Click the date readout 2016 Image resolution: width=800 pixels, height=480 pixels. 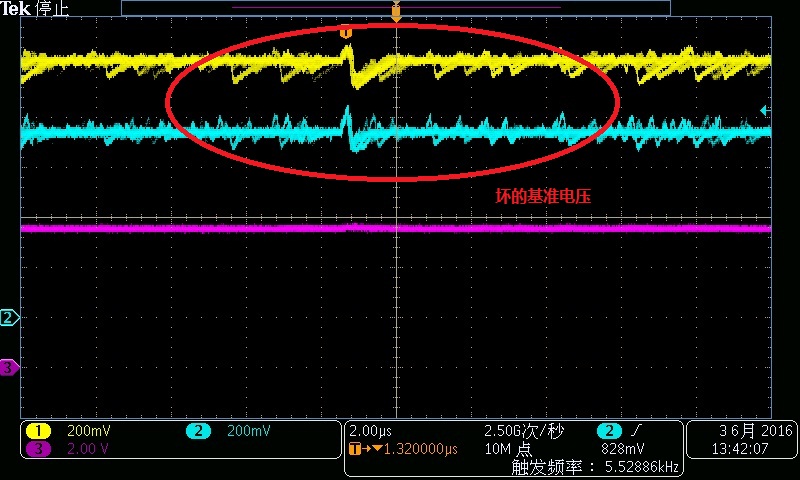coord(756,431)
